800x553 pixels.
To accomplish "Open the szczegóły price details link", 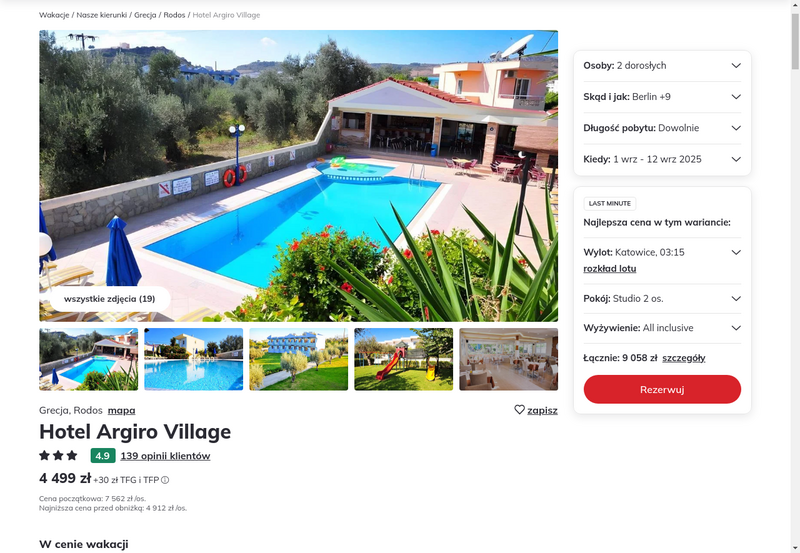I will 684,358.
